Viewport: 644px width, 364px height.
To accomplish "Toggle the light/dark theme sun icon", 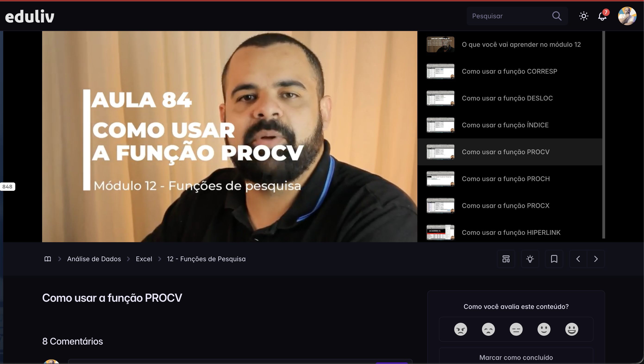I will coord(584,16).
